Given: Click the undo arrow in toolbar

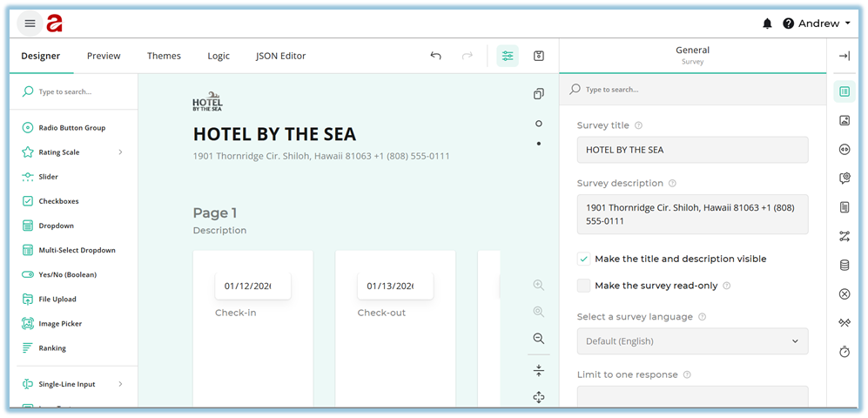Looking at the screenshot, I should coord(436,57).
